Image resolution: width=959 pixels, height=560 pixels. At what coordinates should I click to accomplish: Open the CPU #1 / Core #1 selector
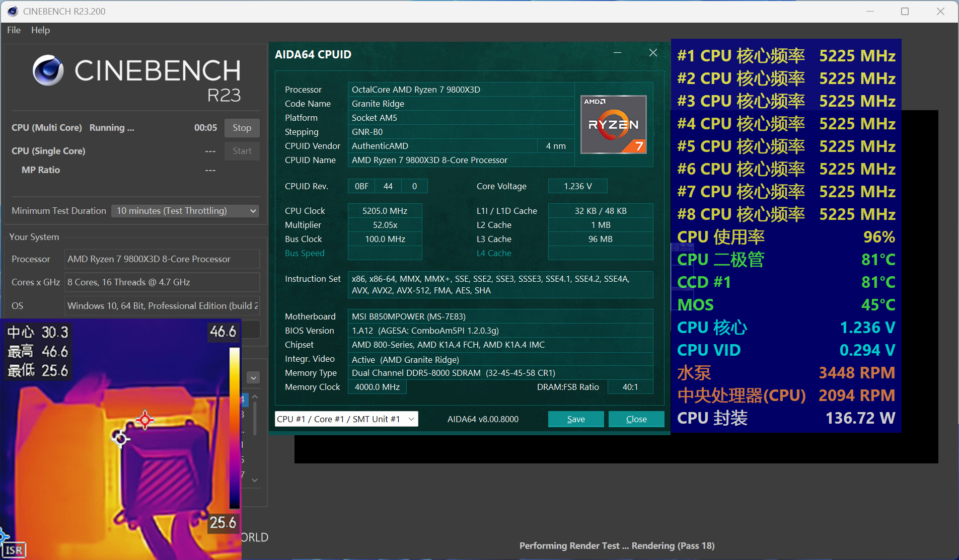346,419
